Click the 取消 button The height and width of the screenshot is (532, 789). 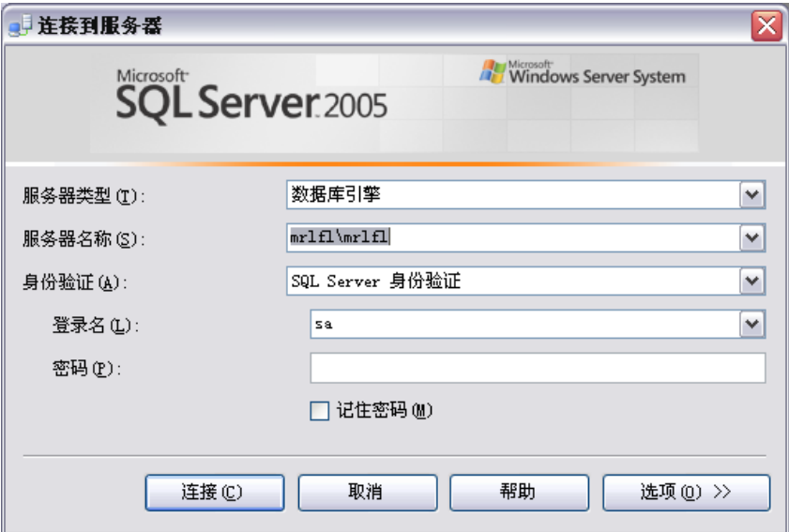pyautogui.click(x=368, y=493)
